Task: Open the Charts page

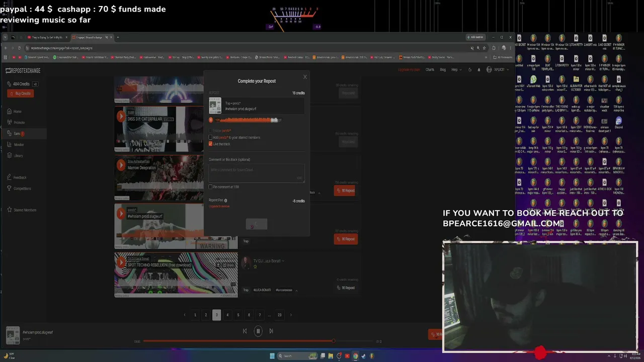Action: [x=430, y=70]
